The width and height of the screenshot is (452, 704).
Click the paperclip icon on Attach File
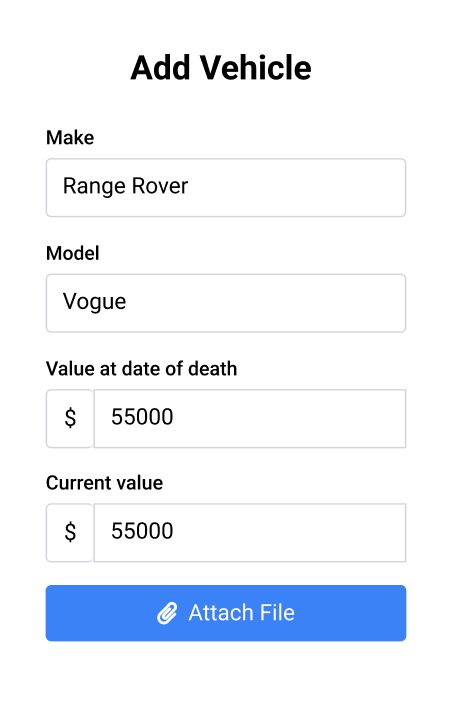(167, 613)
